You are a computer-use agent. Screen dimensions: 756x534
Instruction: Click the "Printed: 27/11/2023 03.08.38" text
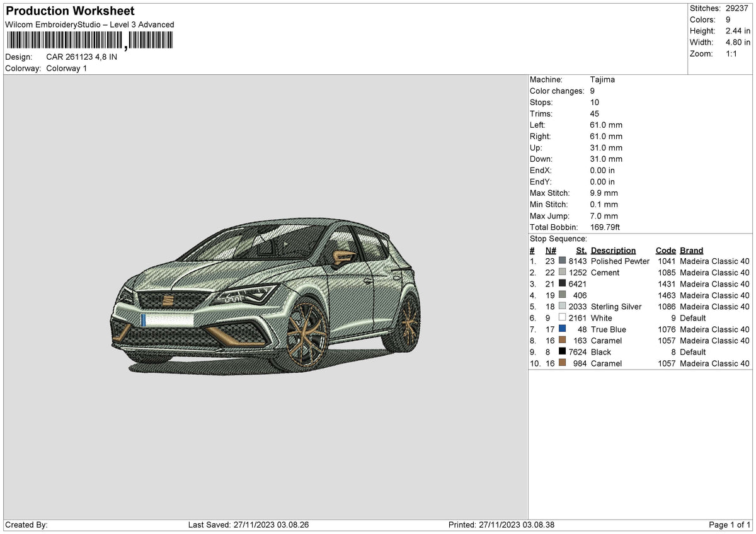click(x=501, y=525)
